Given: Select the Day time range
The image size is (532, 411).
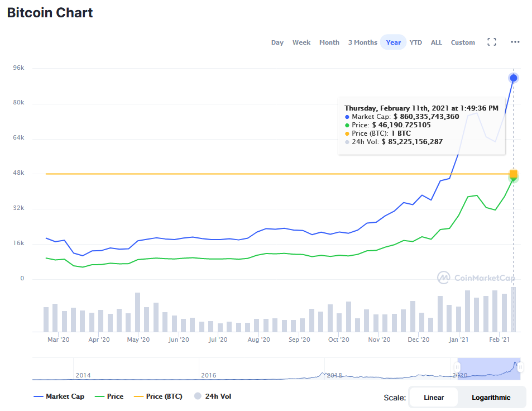Looking at the screenshot, I should (x=277, y=42).
